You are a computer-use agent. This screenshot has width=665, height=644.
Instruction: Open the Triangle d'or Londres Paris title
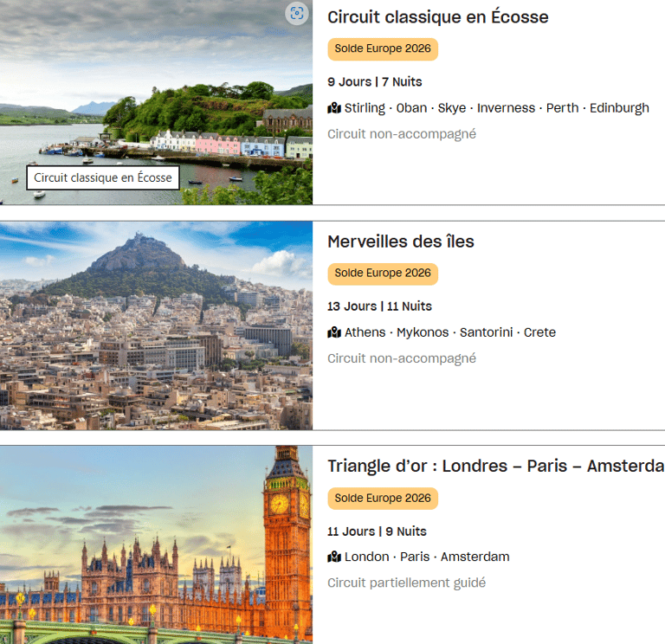496,466
